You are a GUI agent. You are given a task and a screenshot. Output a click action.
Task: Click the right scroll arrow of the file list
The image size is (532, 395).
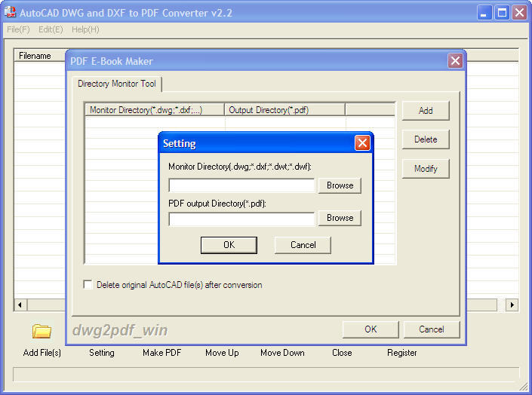pyautogui.click(x=512, y=305)
